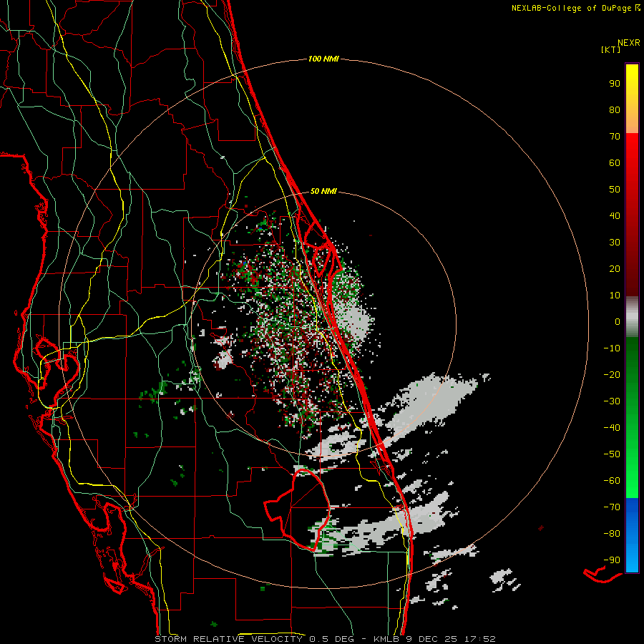Click the 40 value on velocity scale

tap(615, 216)
